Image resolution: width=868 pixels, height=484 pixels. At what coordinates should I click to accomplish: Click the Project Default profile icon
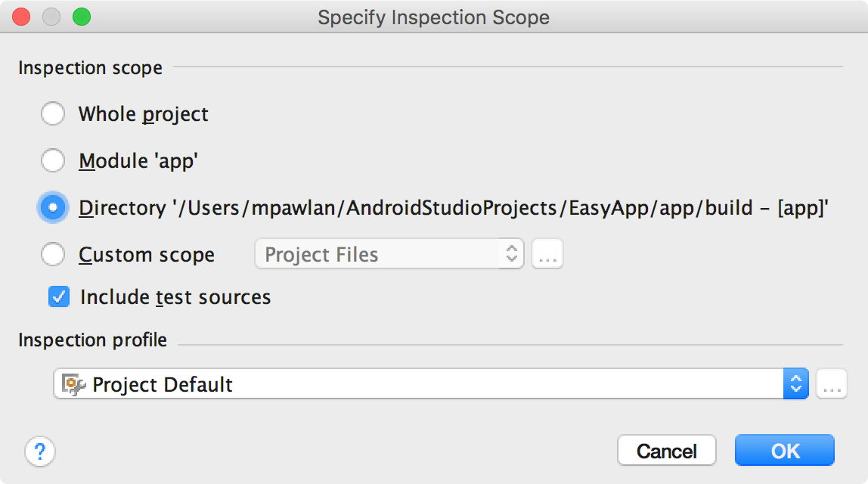click(x=73, y=384)
